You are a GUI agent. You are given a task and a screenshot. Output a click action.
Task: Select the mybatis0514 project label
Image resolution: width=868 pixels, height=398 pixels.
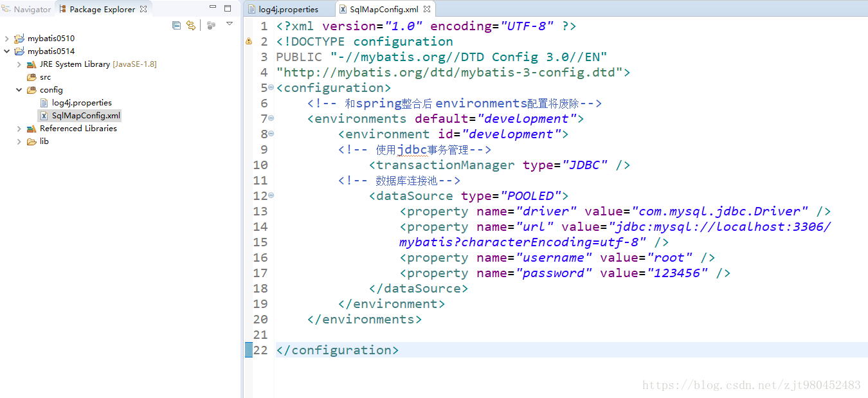51,51
